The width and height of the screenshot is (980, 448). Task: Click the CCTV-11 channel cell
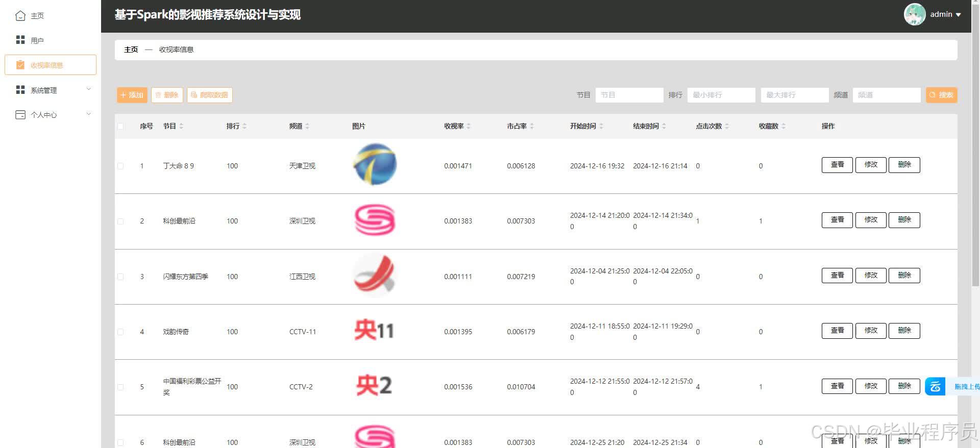(303, 332)
